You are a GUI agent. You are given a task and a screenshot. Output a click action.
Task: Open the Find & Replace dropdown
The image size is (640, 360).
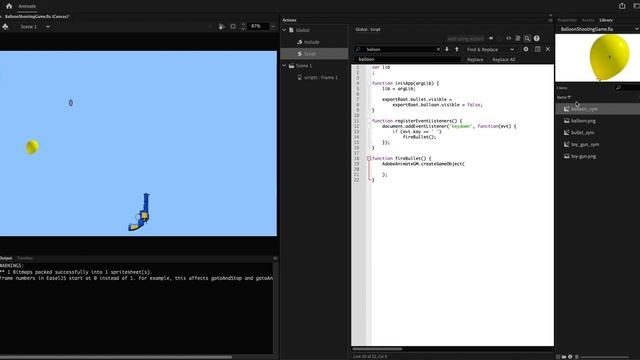click(490, 49)
